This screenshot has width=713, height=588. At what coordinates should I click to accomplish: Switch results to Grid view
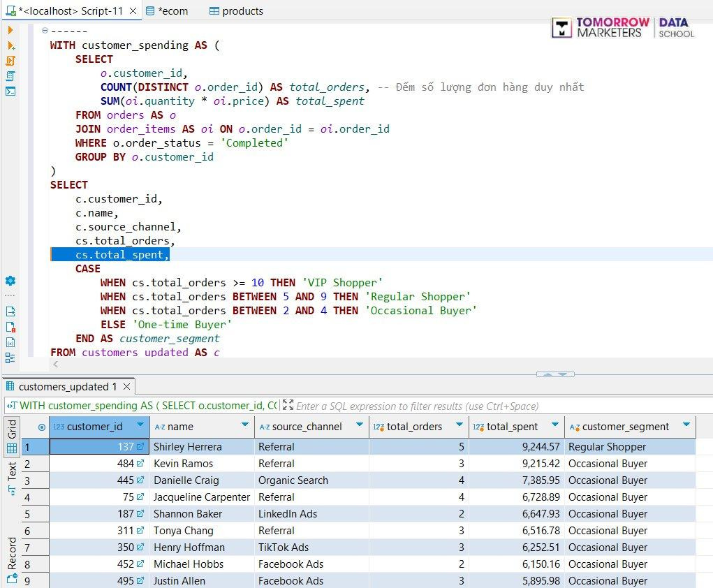[x=12, y=436]
